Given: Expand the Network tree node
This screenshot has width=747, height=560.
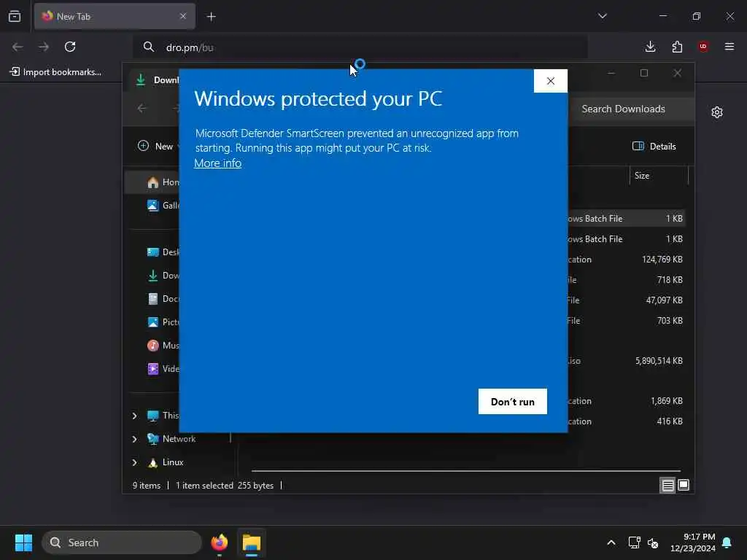Looking at the screenshot, I should click(134, 439).
